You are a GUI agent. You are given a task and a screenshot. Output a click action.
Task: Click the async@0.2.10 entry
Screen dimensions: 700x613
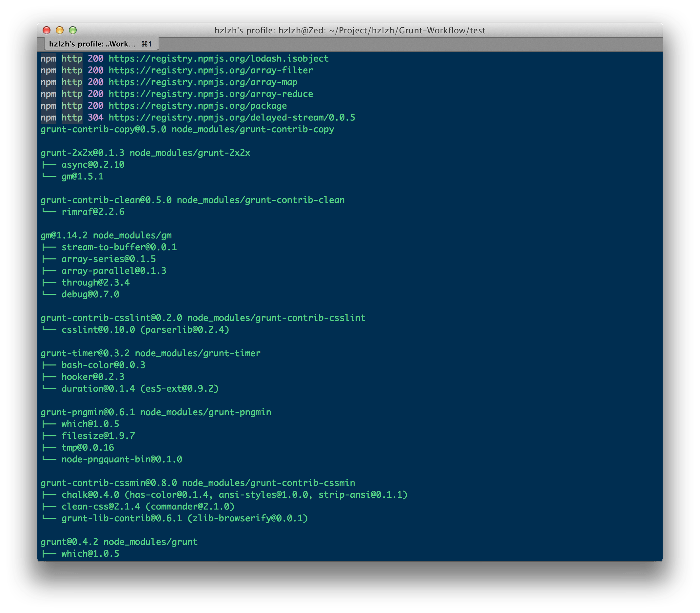pos(93,164)
